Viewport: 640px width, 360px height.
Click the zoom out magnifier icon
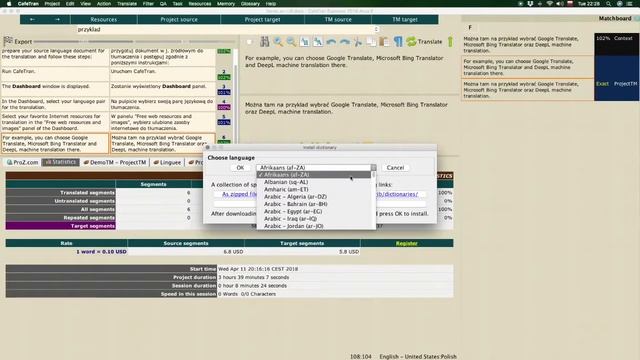(291, 41)
